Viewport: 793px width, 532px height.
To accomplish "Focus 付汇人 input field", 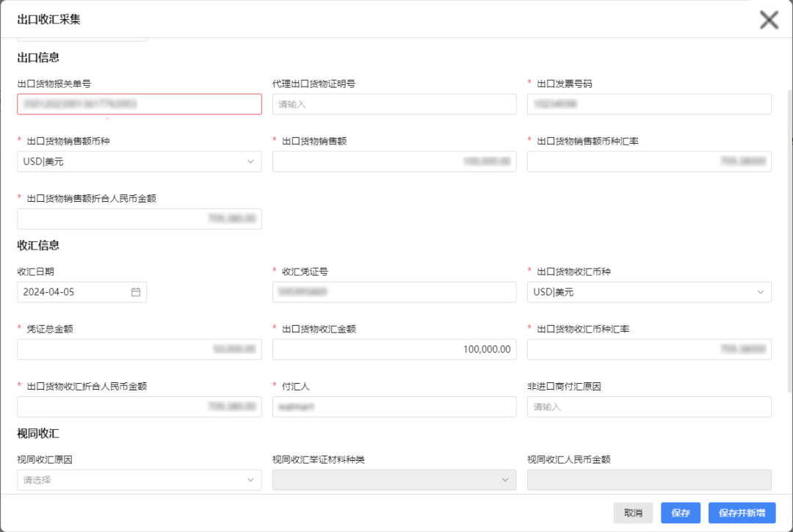I will tap(394, 407).
